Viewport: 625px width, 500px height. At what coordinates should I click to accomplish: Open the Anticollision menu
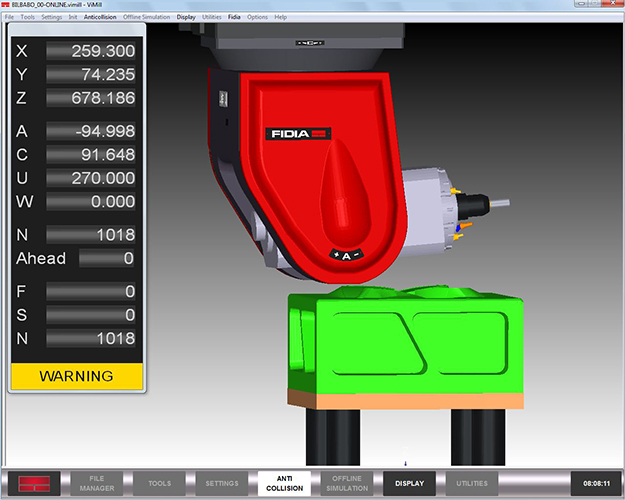click(x=99, y=17)
